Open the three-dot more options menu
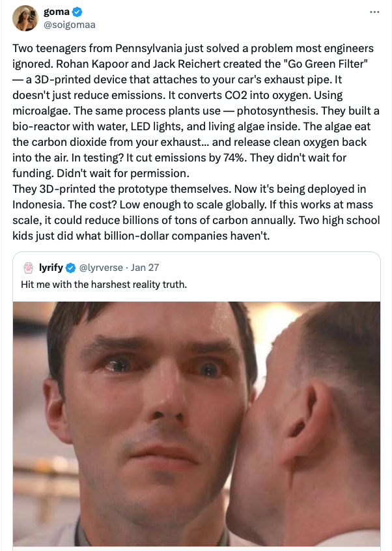 coord(374,12)
